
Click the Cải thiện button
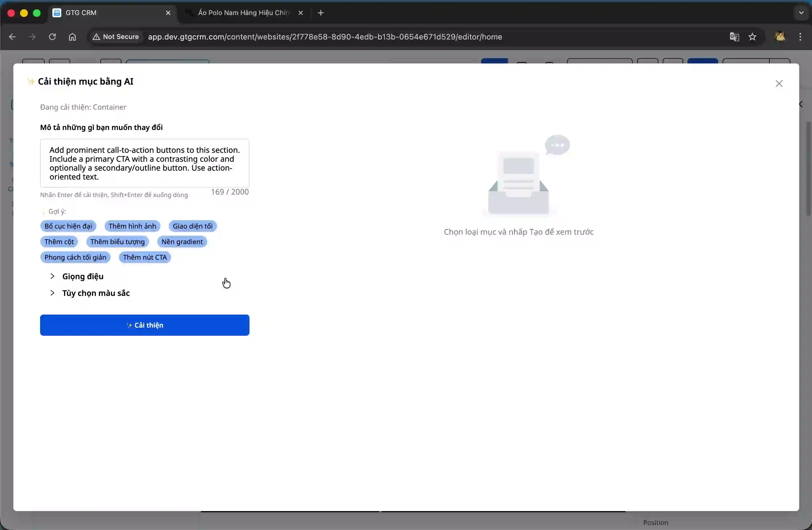145,325
